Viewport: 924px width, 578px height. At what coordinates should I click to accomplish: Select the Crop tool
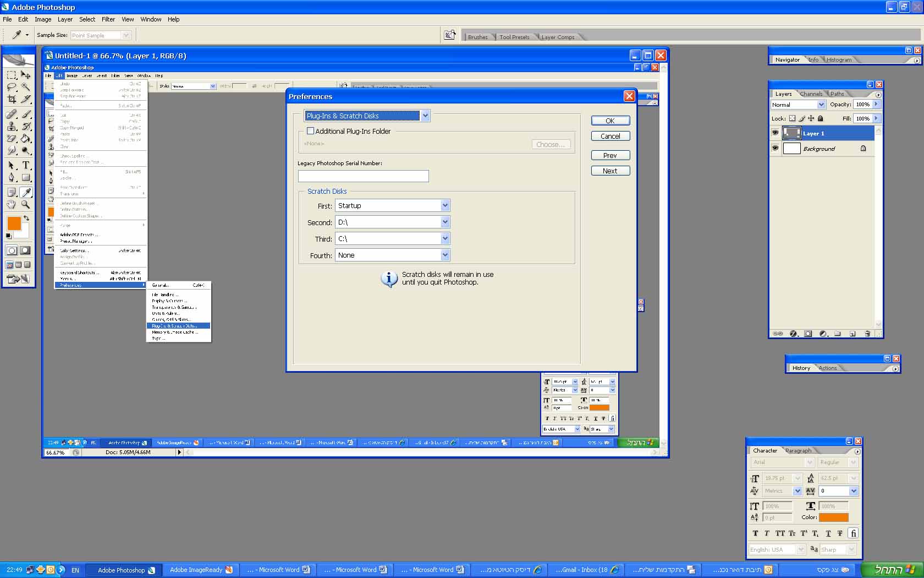click(12, 99)
